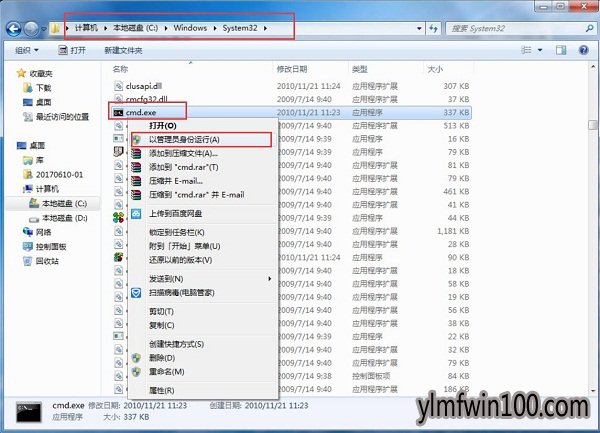Image resolution: width=600 pixels, height=433 pixels.
Task: Click the refresh icon beside the address bar
Action: 433,28
